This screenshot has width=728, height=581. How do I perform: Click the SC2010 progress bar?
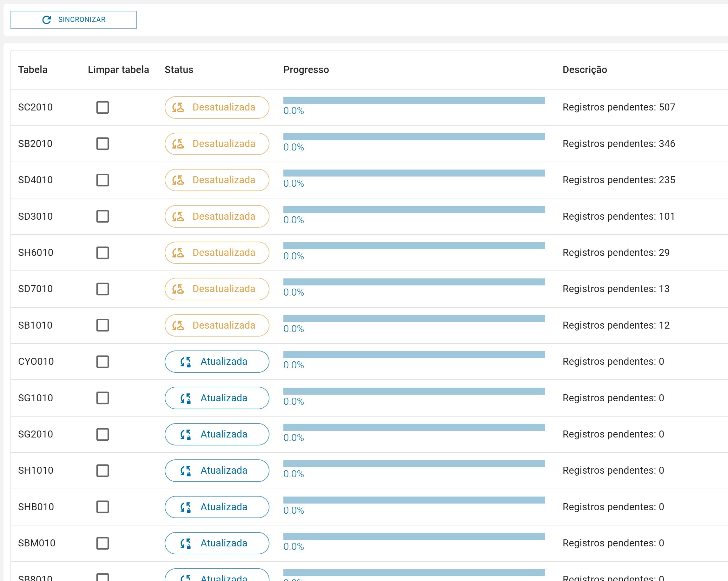[x=414, y=100]
